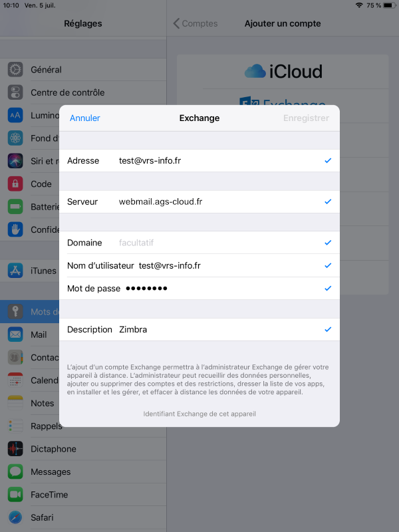
Task: Open Safari settings
Action: click(83, 517)
